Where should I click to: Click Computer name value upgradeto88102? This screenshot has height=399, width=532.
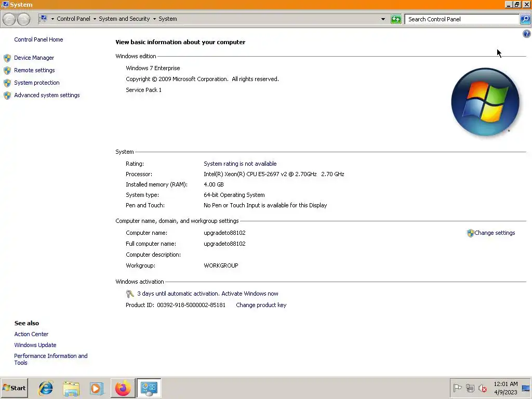point(224,233)
